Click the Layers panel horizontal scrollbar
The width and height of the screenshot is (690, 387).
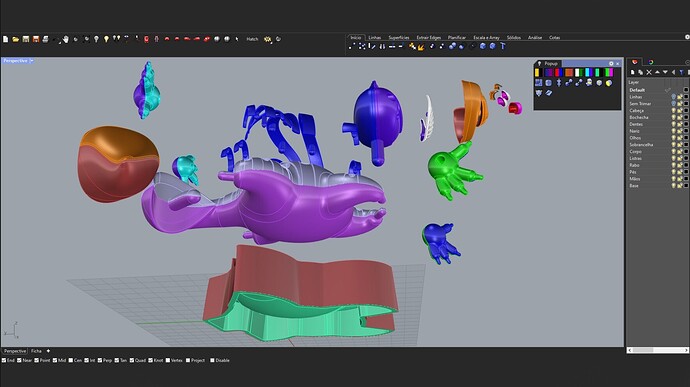(x=657, y=350)
